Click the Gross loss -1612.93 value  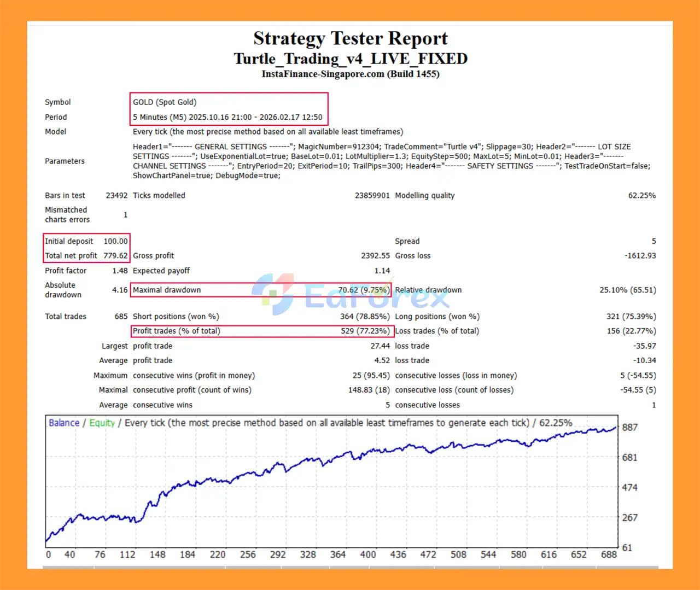(x=640, y=255)
